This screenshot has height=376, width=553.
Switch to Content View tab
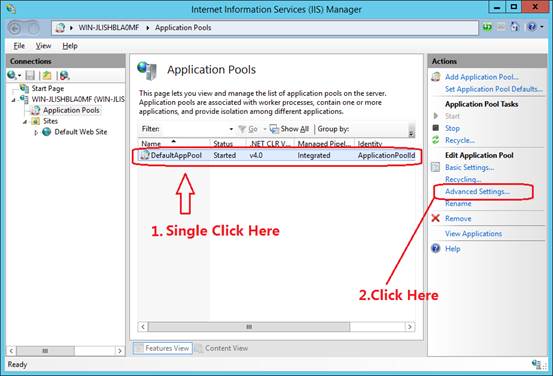(x=221, y=348)
